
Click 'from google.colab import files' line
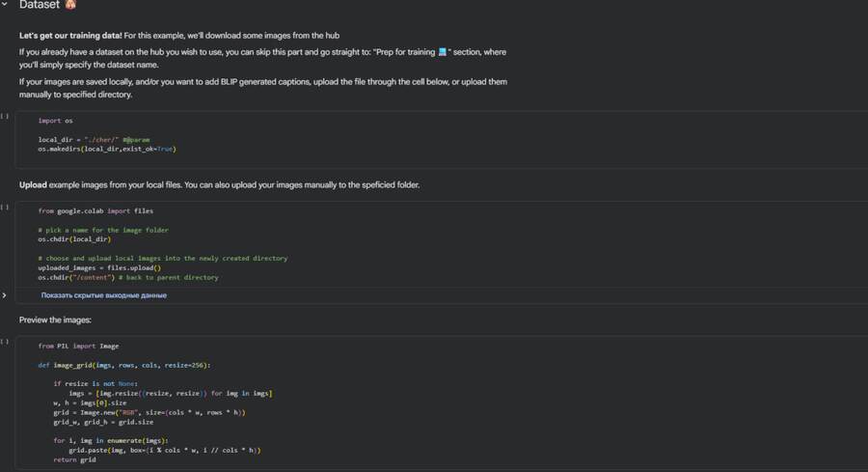coord(95,211)
